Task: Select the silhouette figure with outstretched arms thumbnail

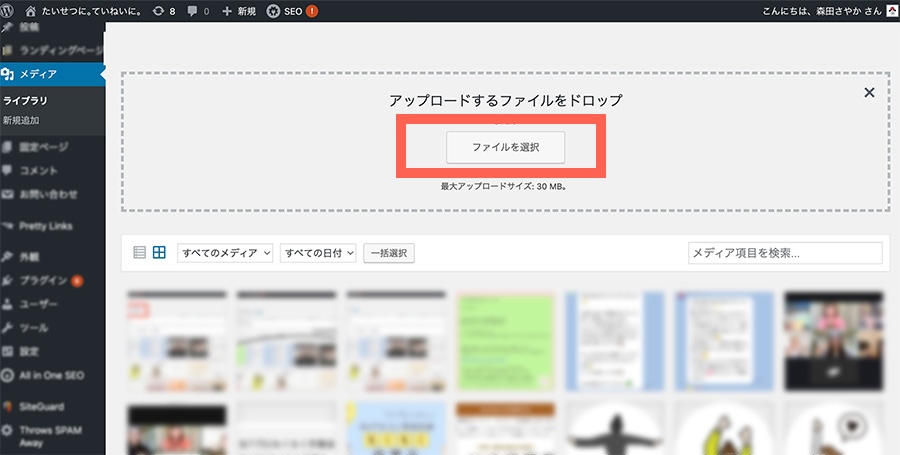Action: [x=615, y=428]
